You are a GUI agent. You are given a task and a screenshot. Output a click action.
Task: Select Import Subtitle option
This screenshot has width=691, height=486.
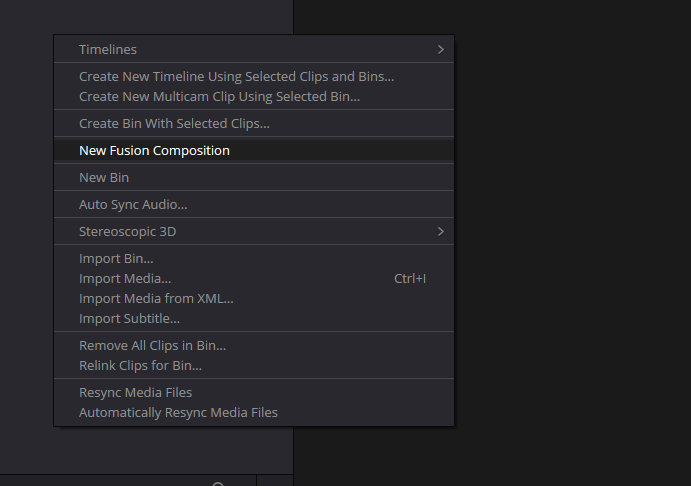point(129,319)
